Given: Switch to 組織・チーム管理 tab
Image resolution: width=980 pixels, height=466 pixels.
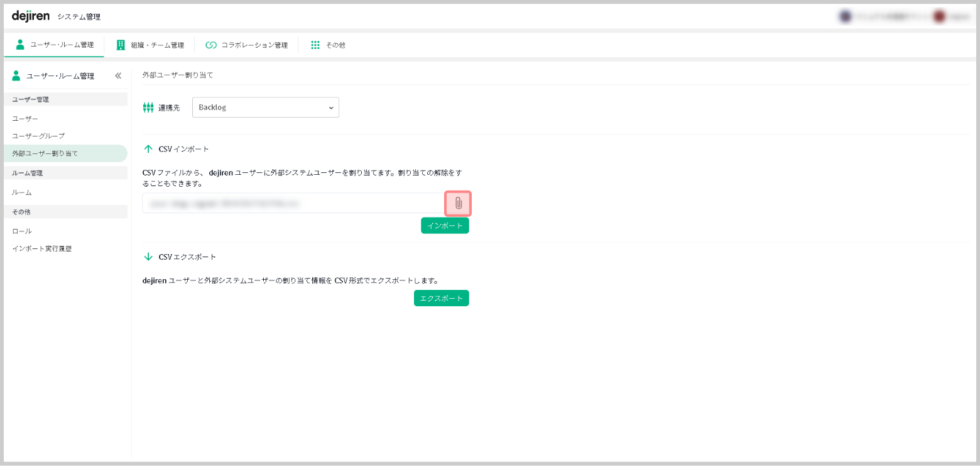Looking at the screenshot, I should click(x=150, y=45).
